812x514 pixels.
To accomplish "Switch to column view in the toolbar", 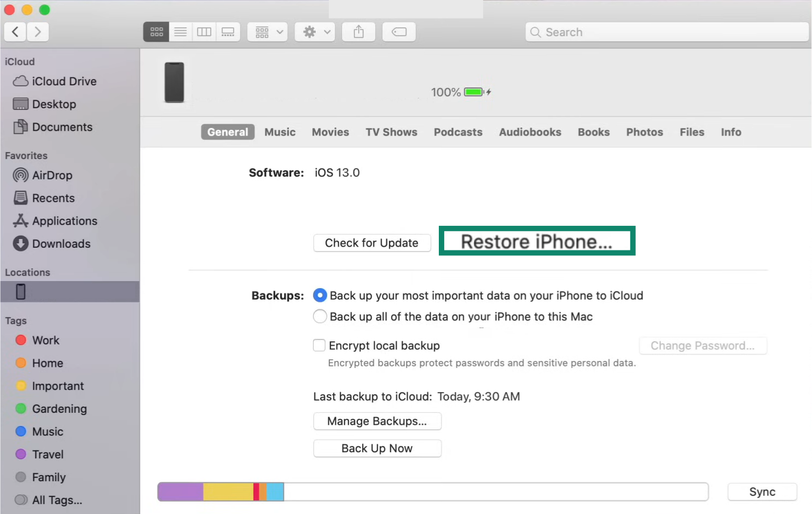I will 204,32.
